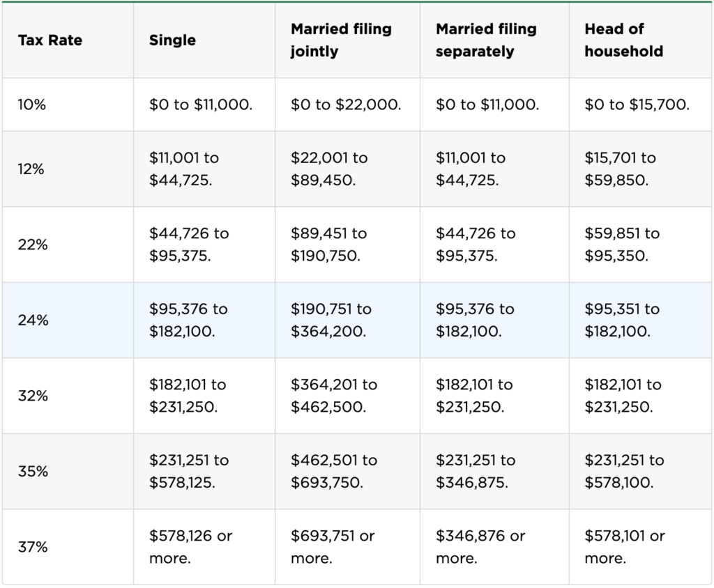
Task: Select the 32% tax rate cell
Action: tap(33, 396)
